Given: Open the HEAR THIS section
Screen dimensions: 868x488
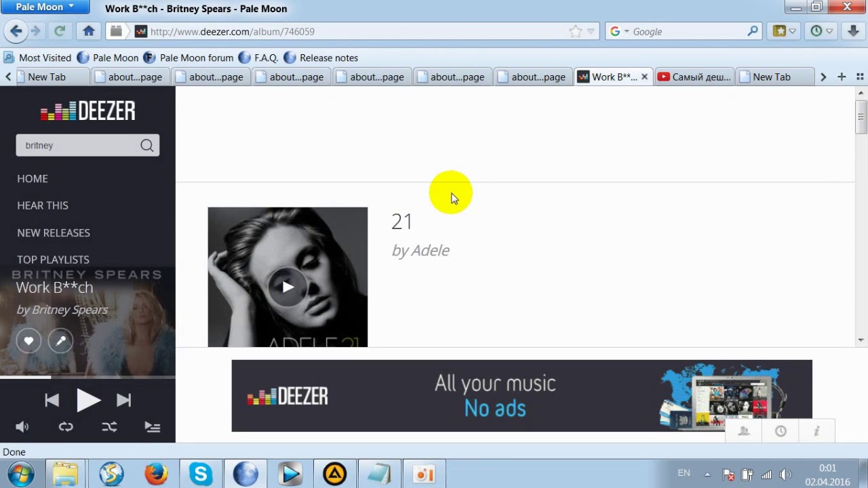Looking at the screenshot, I should [x=43, y=205].
